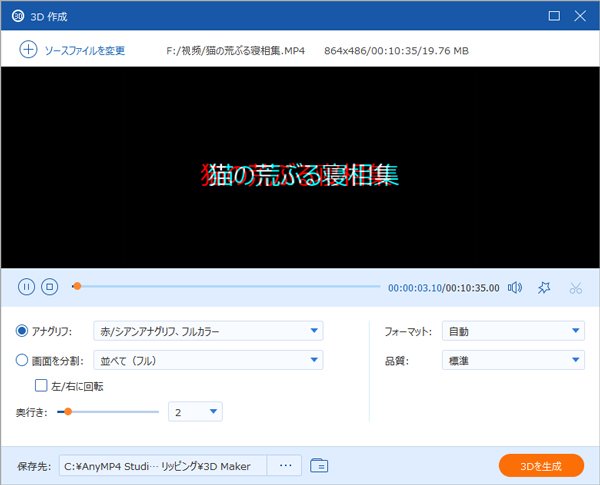
Task: Click the file path F:/視频/猫の荒ぶる寝相集.MP4
Action: (x=236, y=51)
